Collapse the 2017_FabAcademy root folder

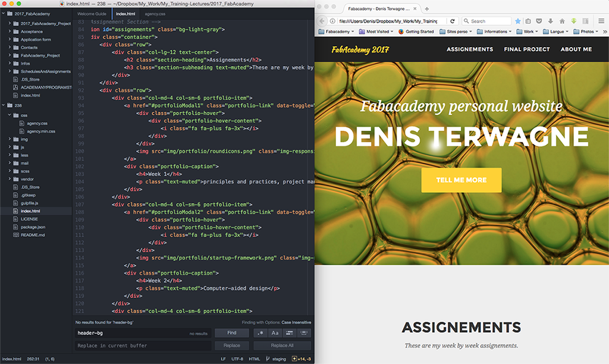coord(4,14)
